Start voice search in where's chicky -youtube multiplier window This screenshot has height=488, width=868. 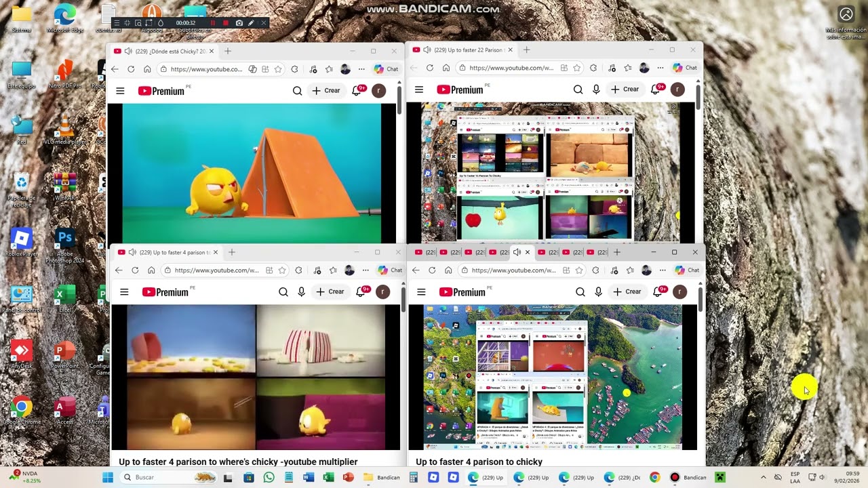pyautogui.click(x=302, y=292)
